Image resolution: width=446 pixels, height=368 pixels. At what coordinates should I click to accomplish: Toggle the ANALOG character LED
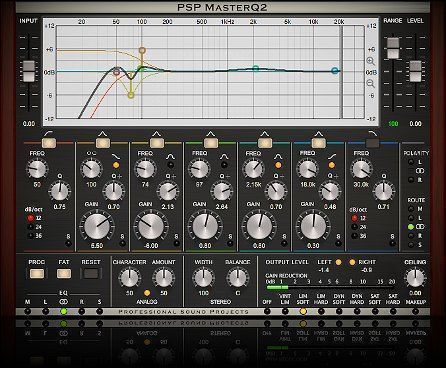[x=147, y=293]
